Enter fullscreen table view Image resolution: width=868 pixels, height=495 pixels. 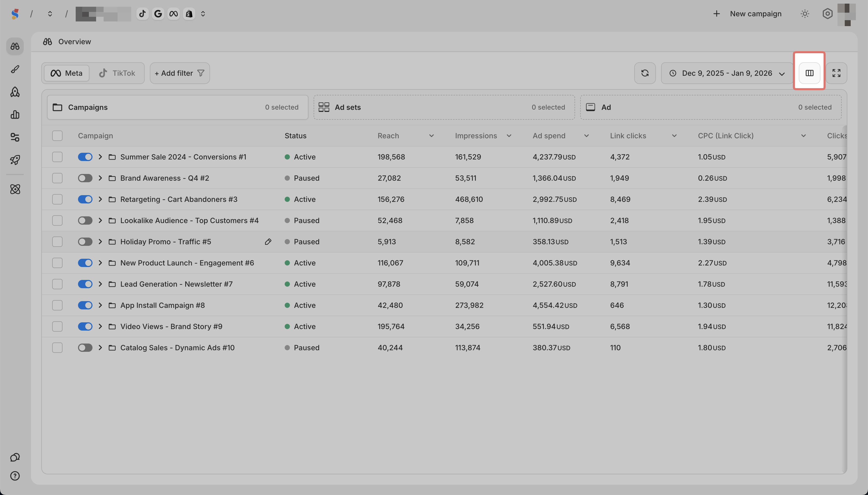pyautogui.click(x=836, y=73)
